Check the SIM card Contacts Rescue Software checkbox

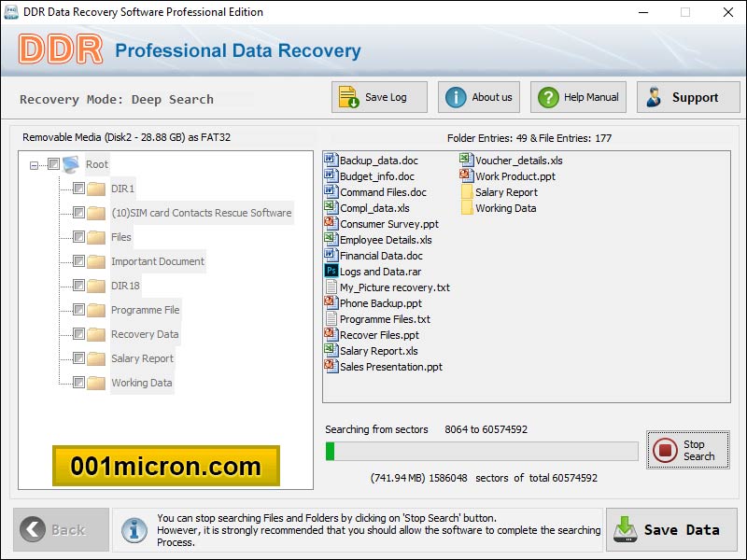click(79, 213)
